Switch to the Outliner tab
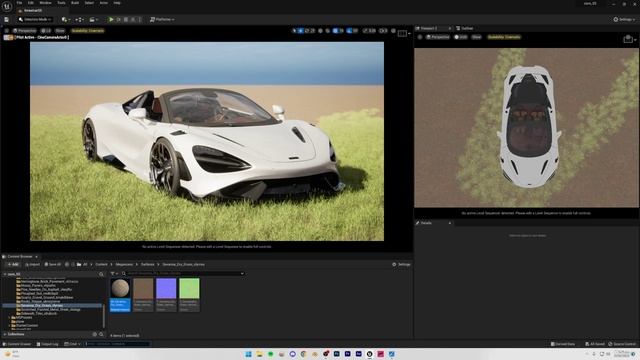This screenshot has width=640, height=360. click(x=464, y=28)
